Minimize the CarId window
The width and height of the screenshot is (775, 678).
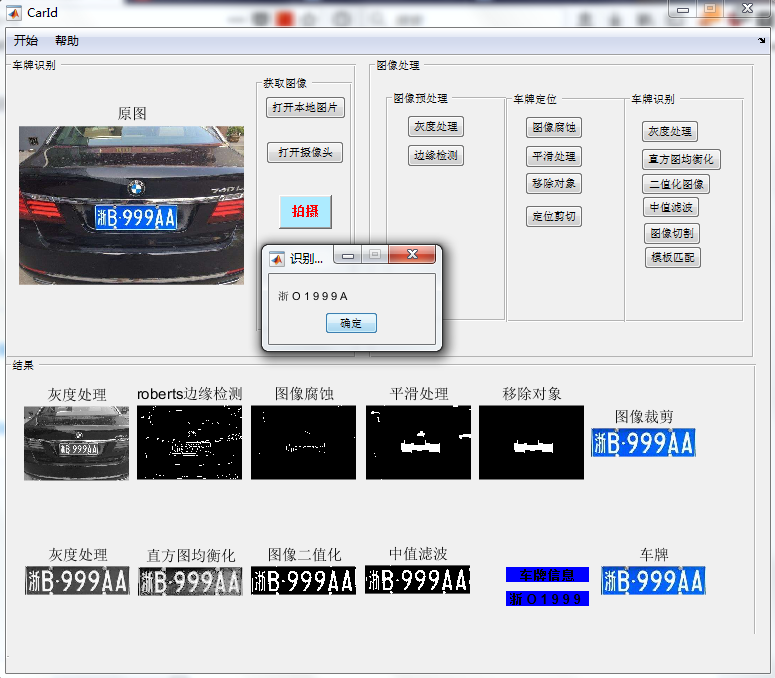click(x=683, y=9)
